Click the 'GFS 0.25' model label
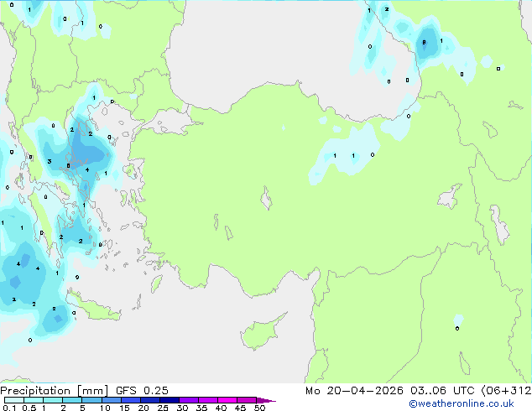Image resolution: width=532 pixels, height=411 pixels. click(x=142, y=390)
